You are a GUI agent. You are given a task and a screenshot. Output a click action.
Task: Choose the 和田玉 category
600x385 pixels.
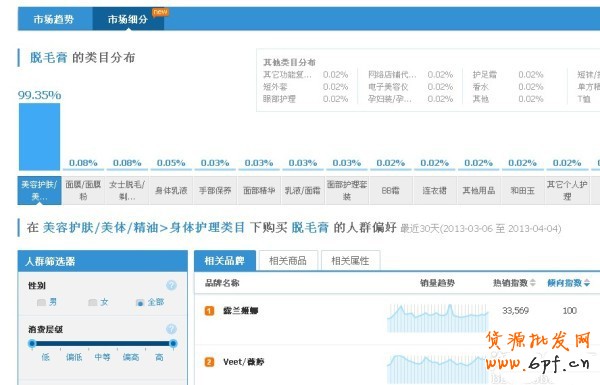coord(522,190)
